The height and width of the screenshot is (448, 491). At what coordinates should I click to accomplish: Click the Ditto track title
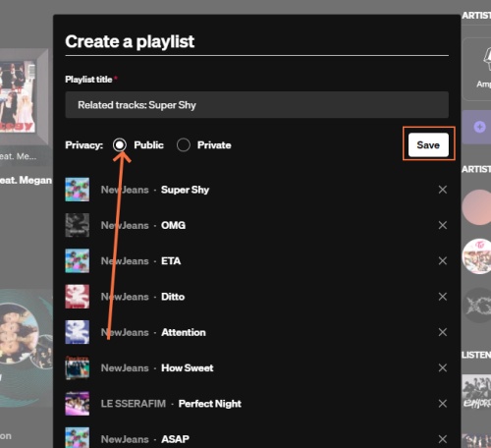click(173, 297)
